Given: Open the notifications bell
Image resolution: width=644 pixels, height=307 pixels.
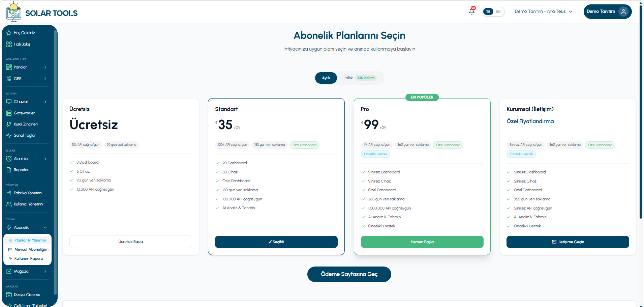Looking at the screenshot, I should 472,11.
